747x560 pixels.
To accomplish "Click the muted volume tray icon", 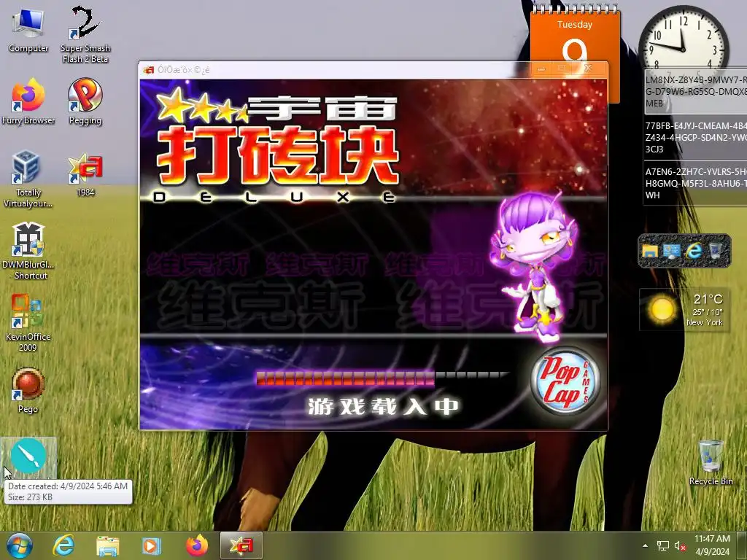I will click(680, 545).
